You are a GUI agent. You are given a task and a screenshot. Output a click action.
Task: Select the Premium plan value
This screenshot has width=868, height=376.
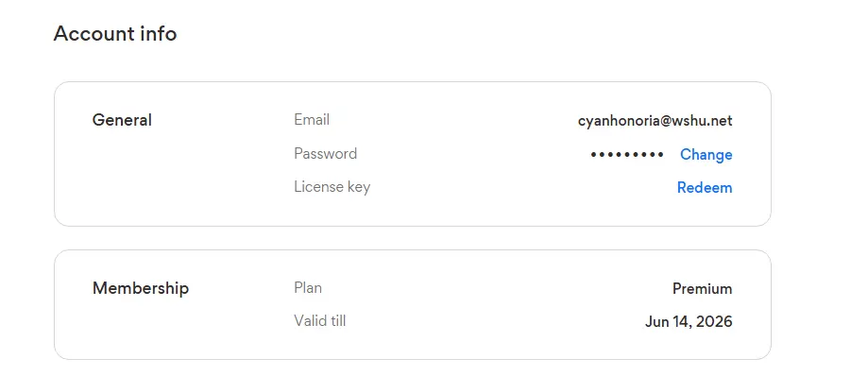click(x=703, y=288)
